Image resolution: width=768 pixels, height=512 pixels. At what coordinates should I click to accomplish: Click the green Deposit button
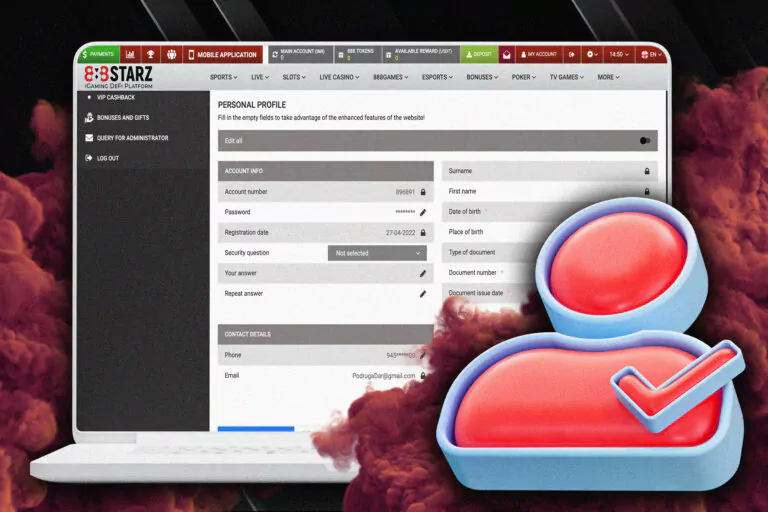tap(479, 54)
